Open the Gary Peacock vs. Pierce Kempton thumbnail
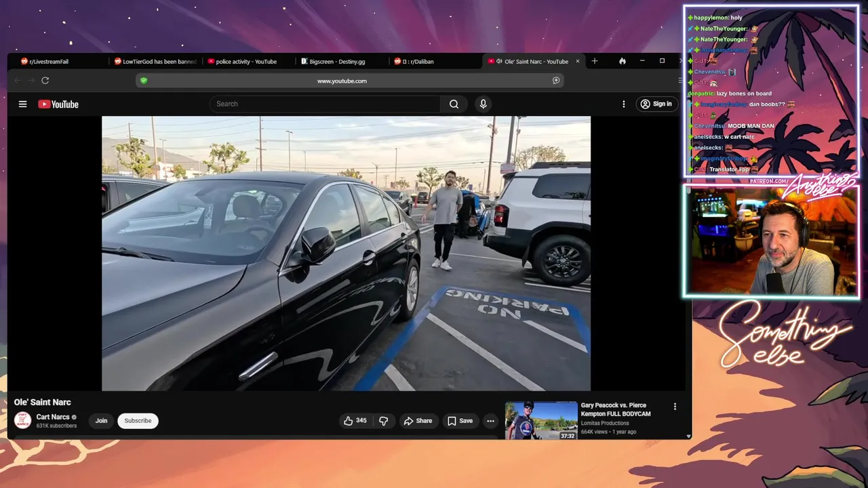Screen dimensions: 868x488 point(541,421)
